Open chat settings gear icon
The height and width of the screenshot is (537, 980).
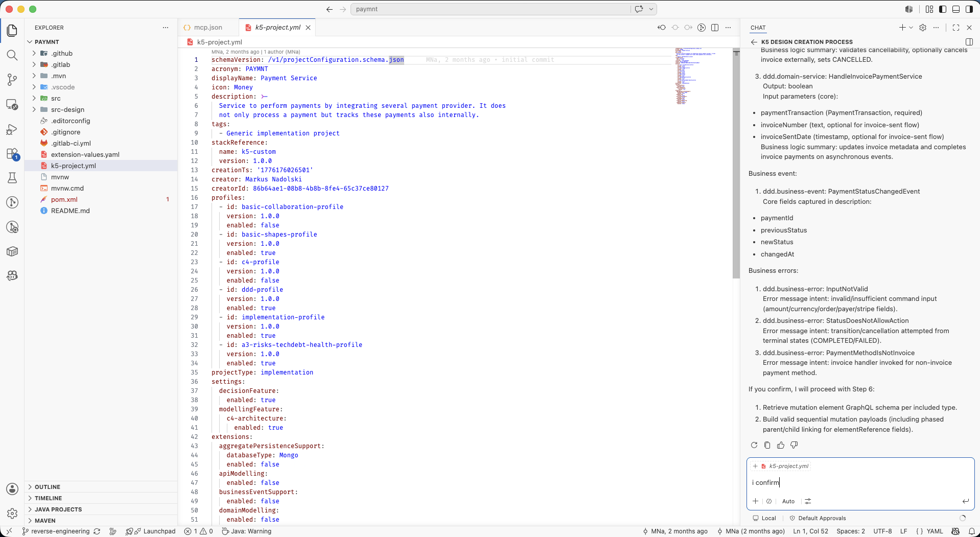pyautogui.click(x=923, y=28)
